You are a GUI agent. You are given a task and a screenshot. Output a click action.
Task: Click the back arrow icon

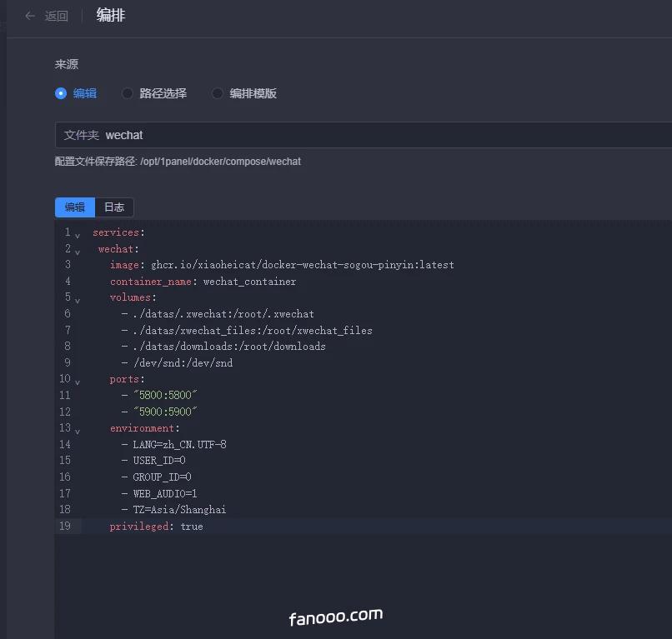pos(30,16)
